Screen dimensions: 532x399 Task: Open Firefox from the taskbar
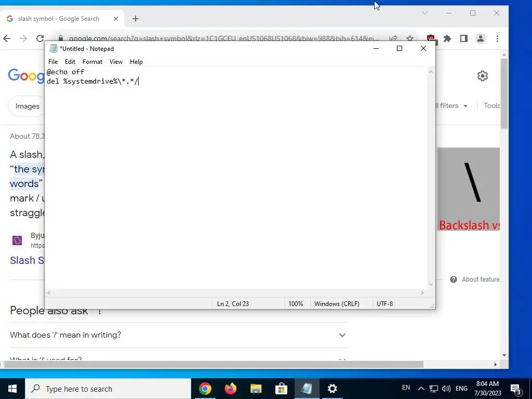click(230, 389)
